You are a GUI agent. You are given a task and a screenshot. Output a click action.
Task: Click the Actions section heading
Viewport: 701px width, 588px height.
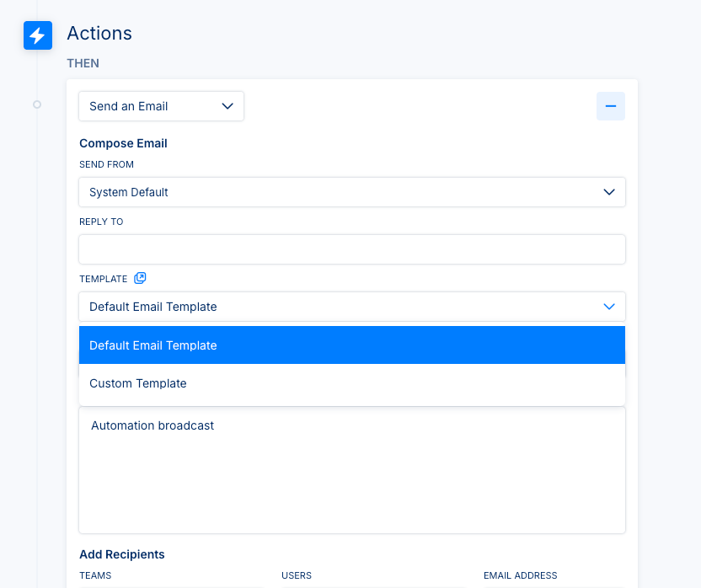pyautogui.click(x=99, y=34)
